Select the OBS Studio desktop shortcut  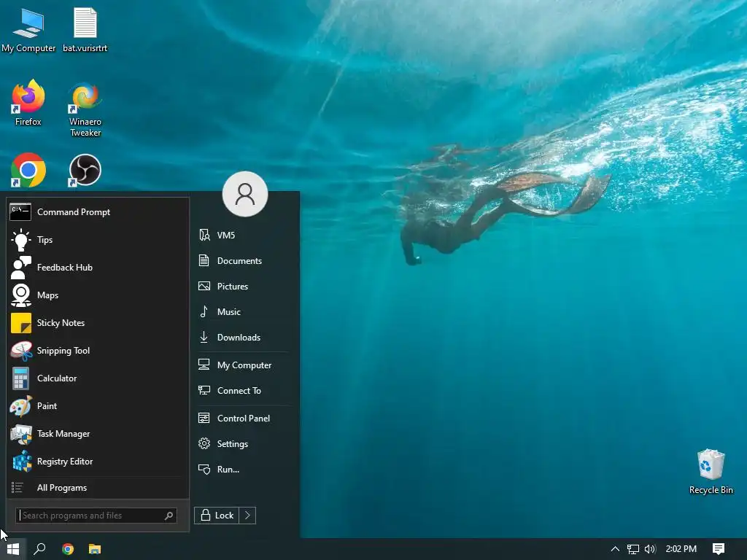tap(85, 170)
